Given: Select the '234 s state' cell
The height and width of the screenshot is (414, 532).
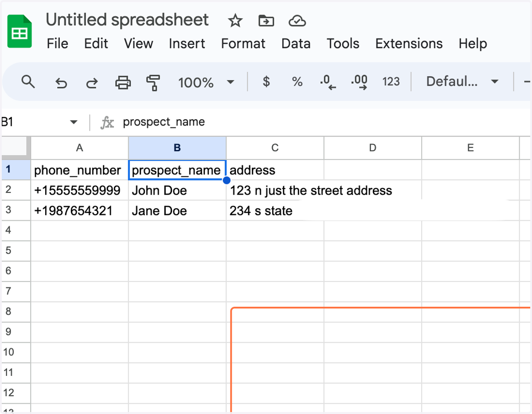Looking at the screenshot, I should coord(275,211).
